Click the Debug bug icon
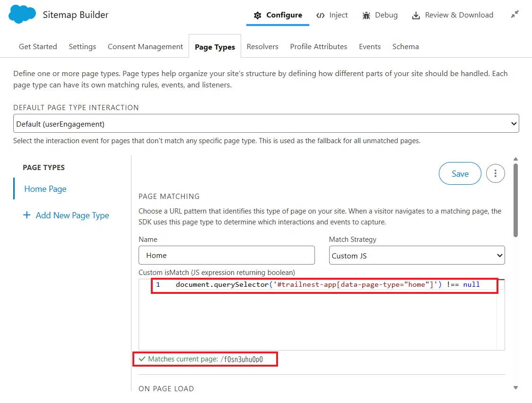The image size is (532, 403). click(366, 15)
